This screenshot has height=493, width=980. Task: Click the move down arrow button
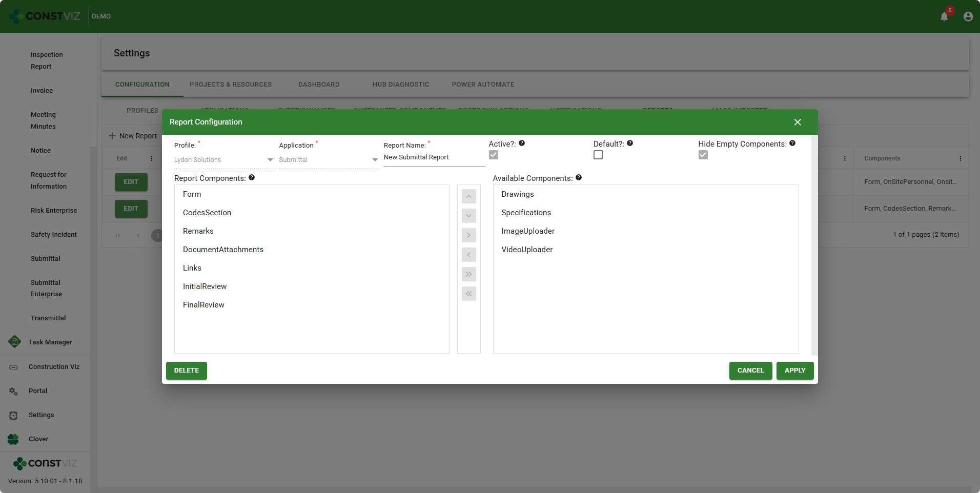coord(468,216)
